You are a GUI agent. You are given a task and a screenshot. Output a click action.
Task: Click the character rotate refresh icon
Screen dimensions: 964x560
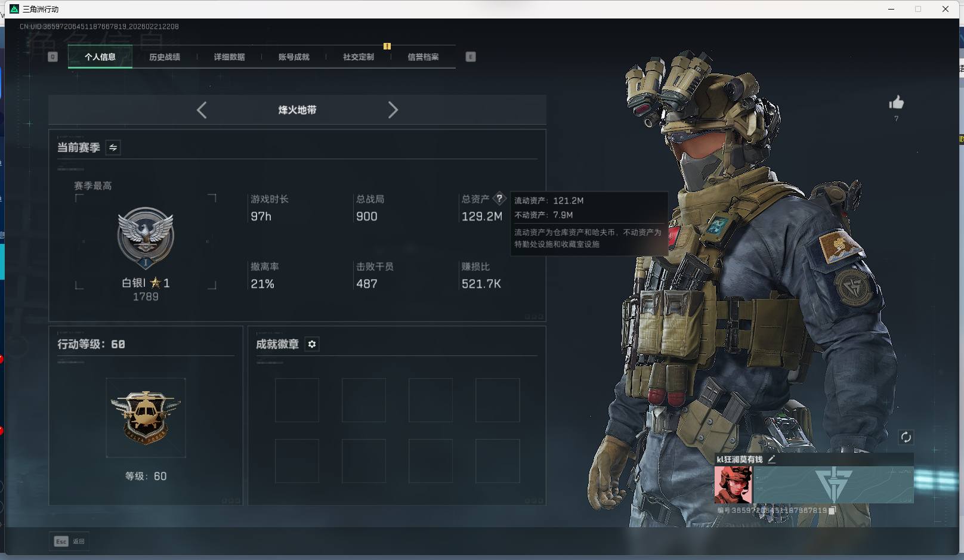tap(906, 437)
